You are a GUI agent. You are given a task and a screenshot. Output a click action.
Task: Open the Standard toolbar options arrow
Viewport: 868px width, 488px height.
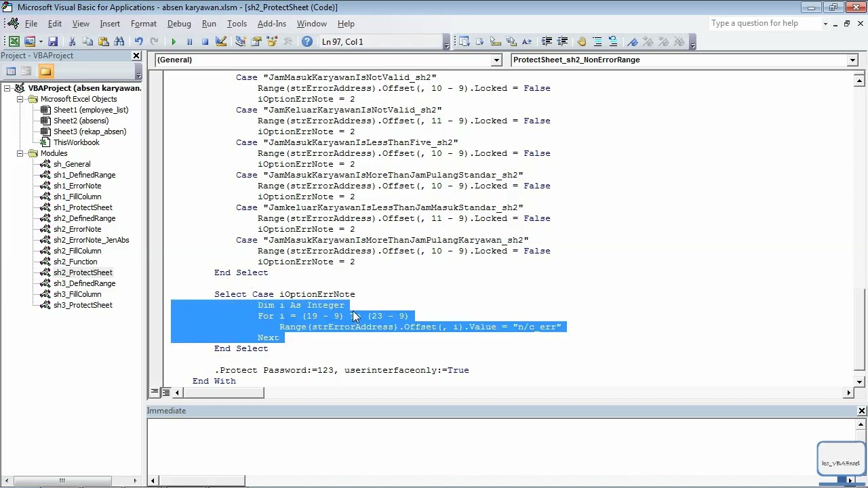(x=446, y=42)
